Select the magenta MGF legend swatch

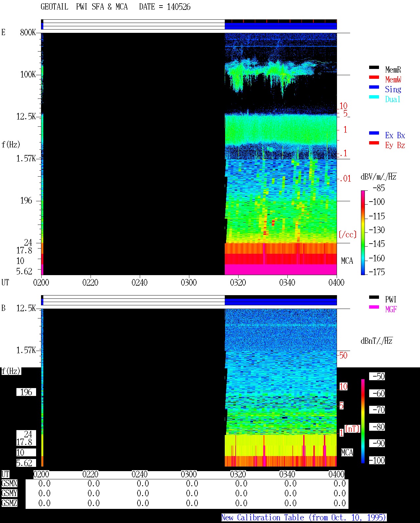point(374,307)
